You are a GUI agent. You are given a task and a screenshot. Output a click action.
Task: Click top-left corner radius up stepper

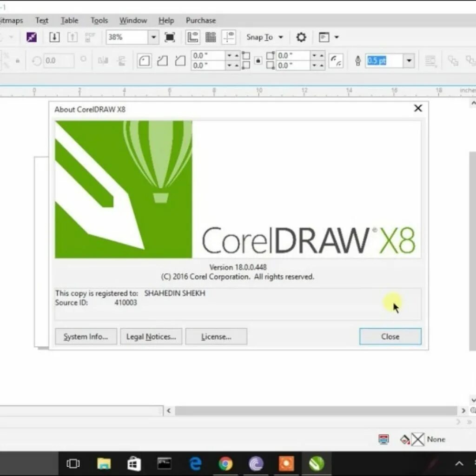[237, 56]
